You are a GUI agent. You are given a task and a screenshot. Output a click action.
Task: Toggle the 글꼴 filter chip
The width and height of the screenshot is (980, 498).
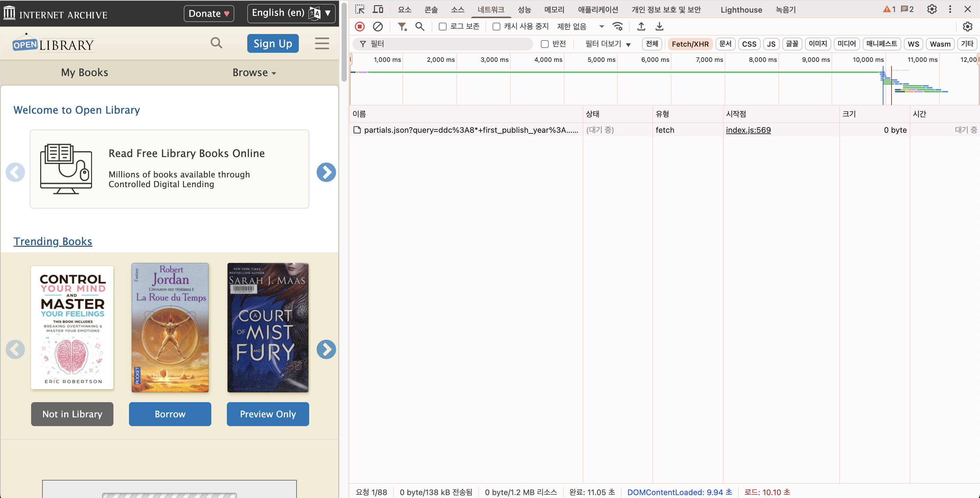point(792,44)
